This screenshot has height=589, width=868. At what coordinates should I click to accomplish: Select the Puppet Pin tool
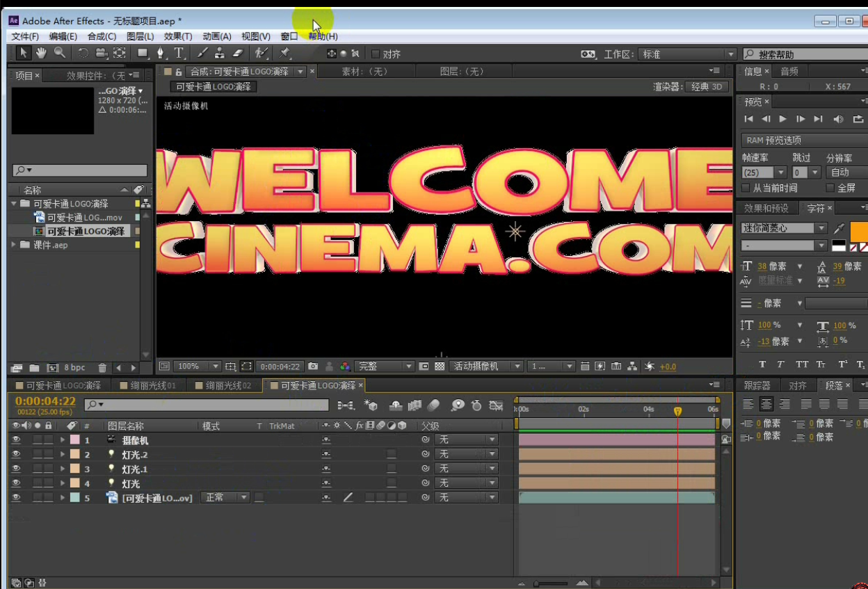285,53
